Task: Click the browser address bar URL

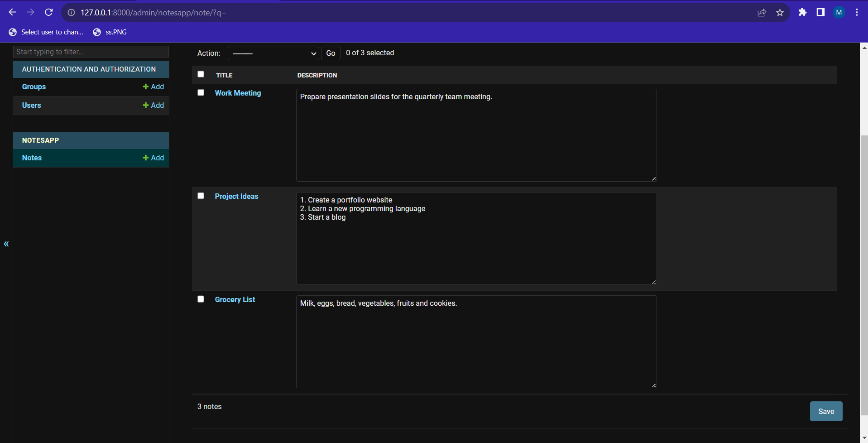Action: pos(153,13)
